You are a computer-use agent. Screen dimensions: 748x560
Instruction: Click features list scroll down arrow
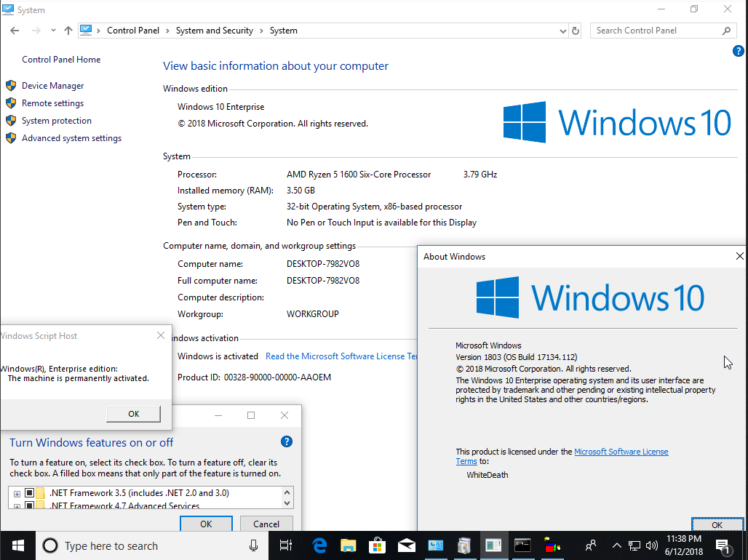(287, 503)
